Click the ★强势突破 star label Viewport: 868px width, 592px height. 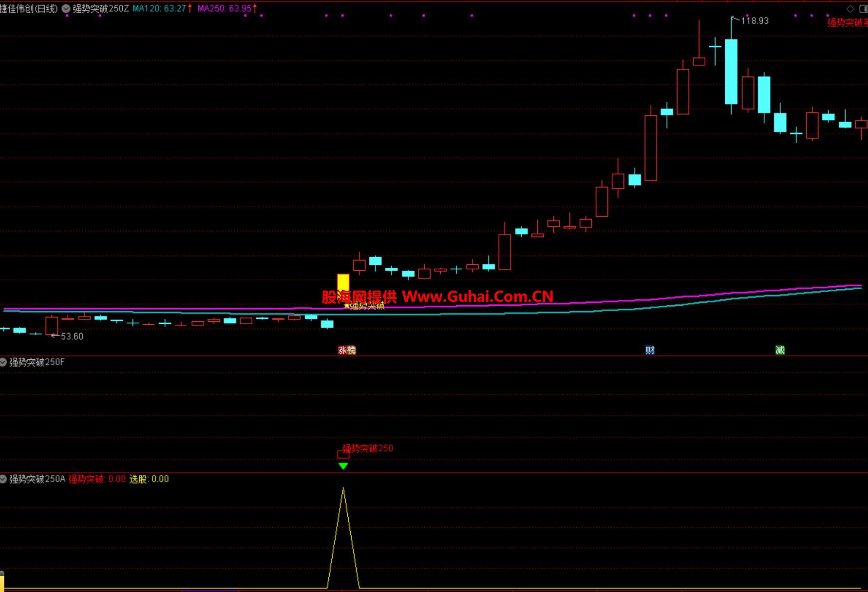(364, 306)
